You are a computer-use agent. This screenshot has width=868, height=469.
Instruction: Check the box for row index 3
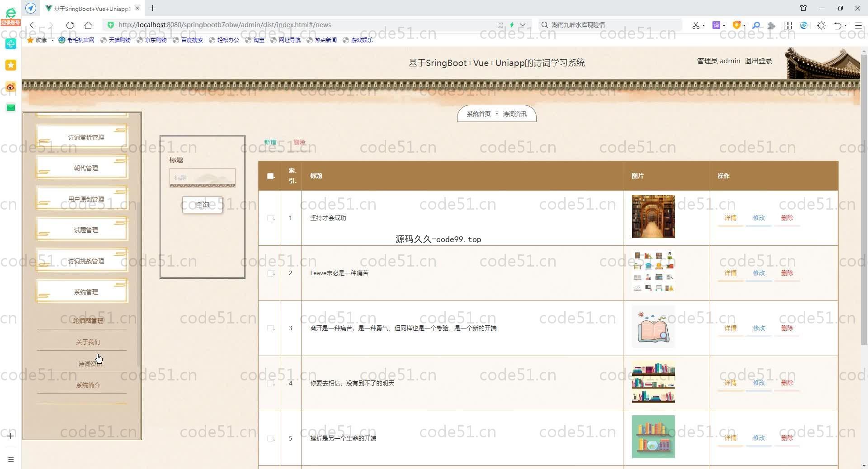tap(270, 328)
